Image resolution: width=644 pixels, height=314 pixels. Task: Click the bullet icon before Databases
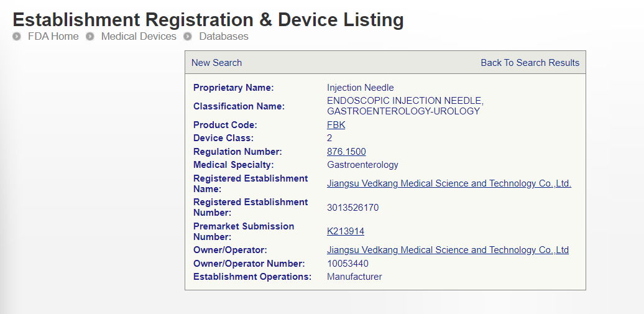(188, 37)
